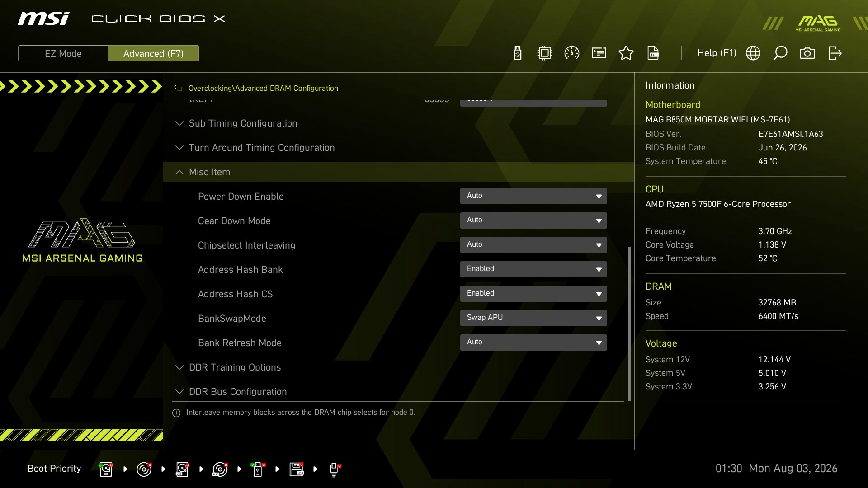This screenshot has height=488, width=868.
Task: Click the CPU heading in Information panel
Action: pos(655,189)
